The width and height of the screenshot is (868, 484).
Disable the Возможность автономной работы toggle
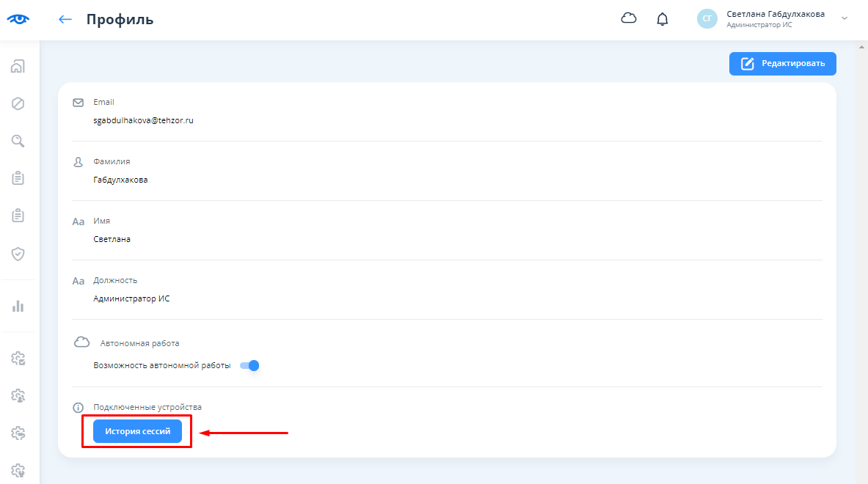tap(250, 365)
